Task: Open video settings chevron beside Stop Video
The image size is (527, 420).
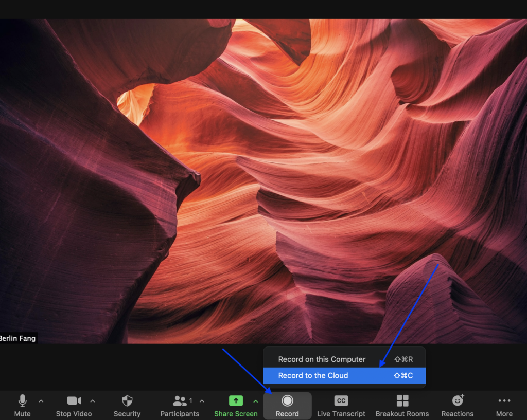Action: point(93,401)
